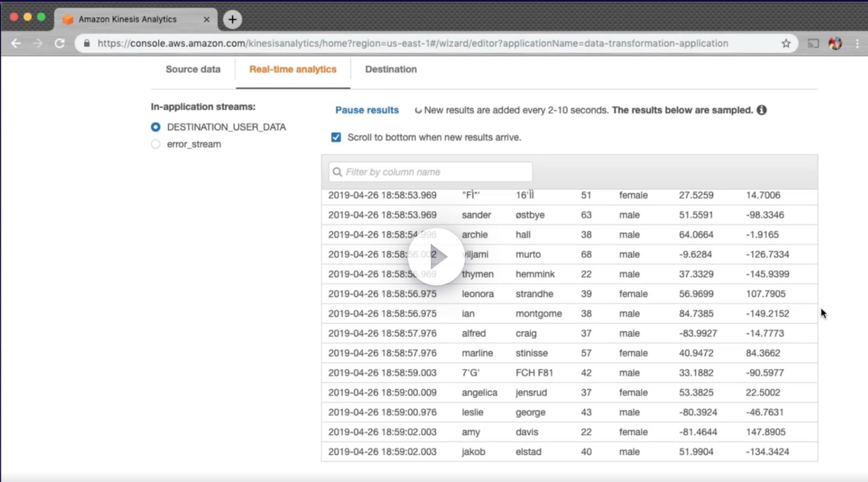868x482 pixels.
Task: Select the DESTINATION_USER_DATA stream
Action: (x=156, y=127)
